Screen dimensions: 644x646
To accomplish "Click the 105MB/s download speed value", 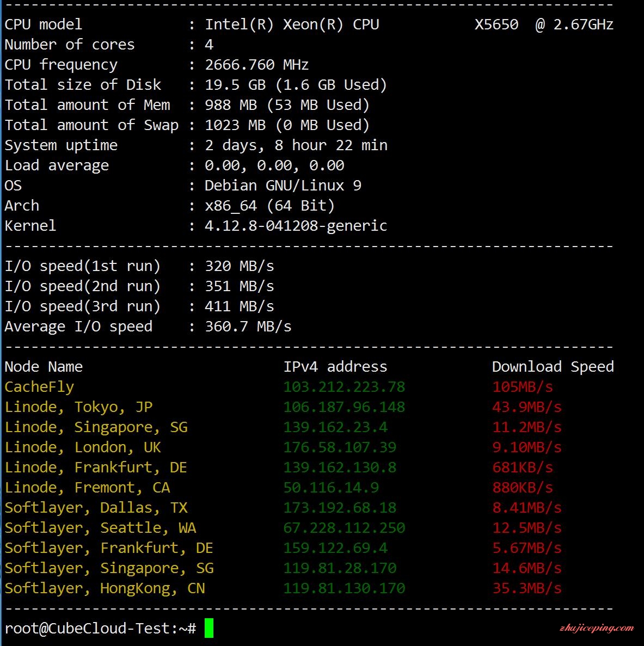I will (x=523, y=387).
